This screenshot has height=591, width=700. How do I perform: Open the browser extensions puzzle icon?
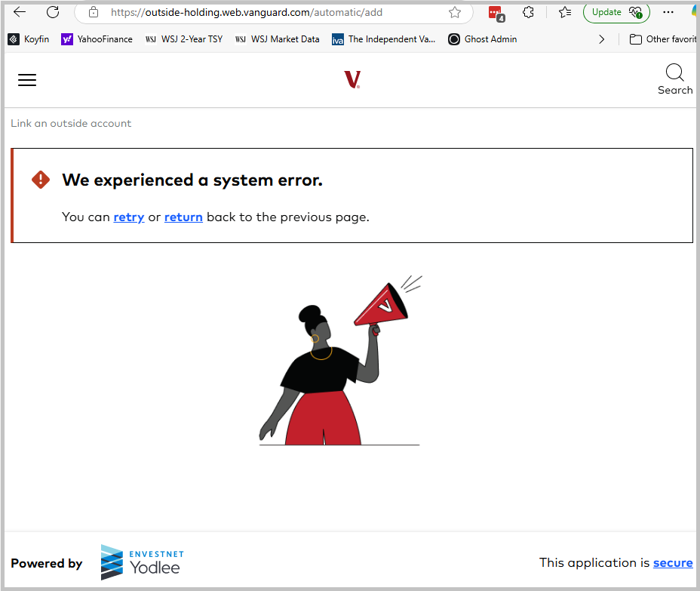(x=528, y=13)
